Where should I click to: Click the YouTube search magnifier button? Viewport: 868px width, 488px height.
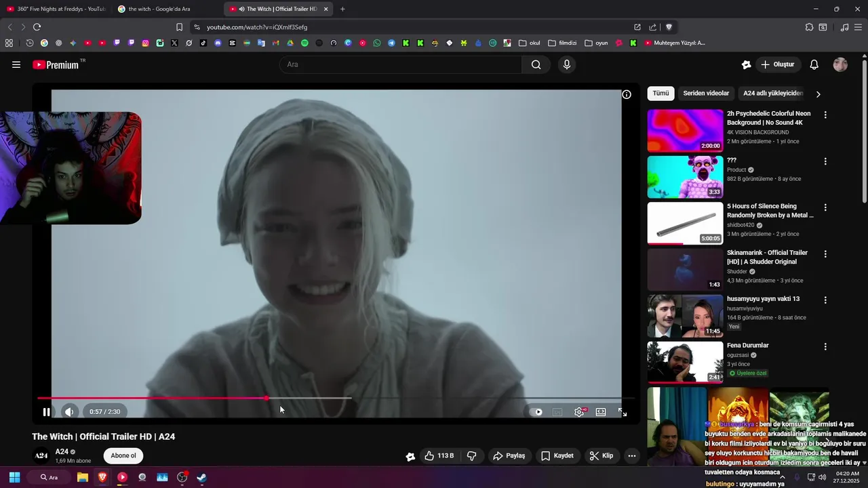[x=536, y=64]
